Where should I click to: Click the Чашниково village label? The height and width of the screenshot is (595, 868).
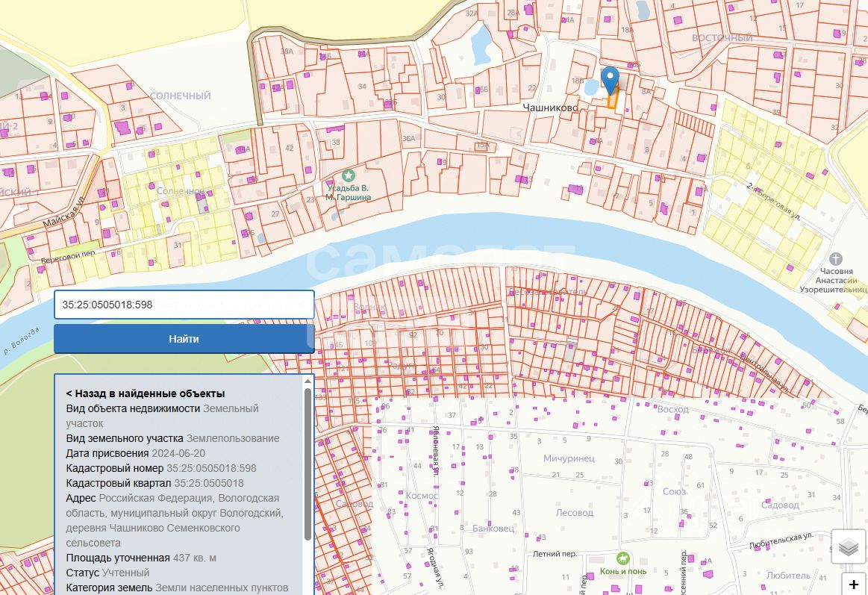tap(551, 108)
